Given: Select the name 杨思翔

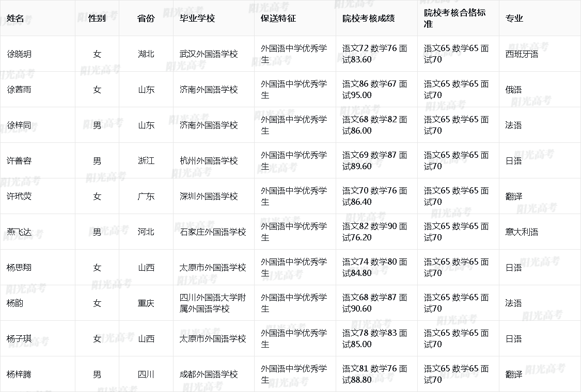Looking at the screenshot, I should pos(19,267).
